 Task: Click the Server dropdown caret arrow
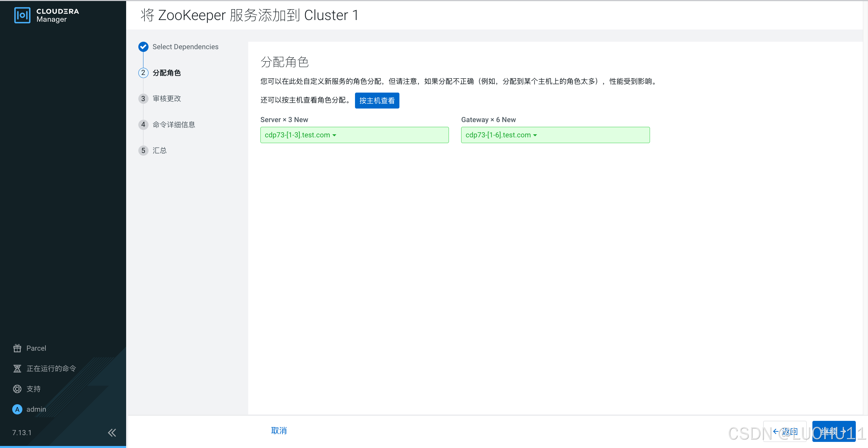[334, 135]
